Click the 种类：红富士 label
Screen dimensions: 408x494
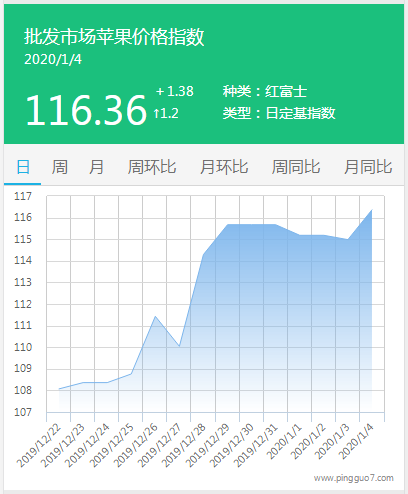pyautogui.click(x=265, y=91)
